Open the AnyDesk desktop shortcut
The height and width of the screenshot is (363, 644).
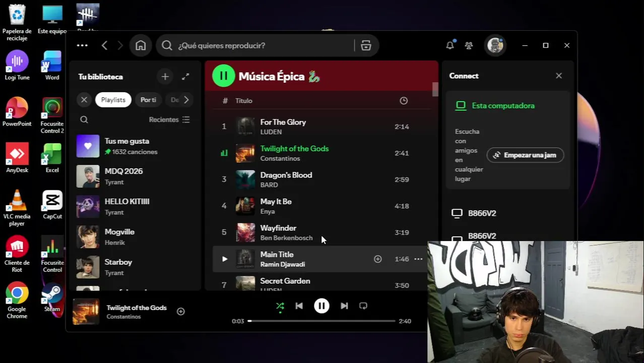pyautogui.click(x=17, y=158)
